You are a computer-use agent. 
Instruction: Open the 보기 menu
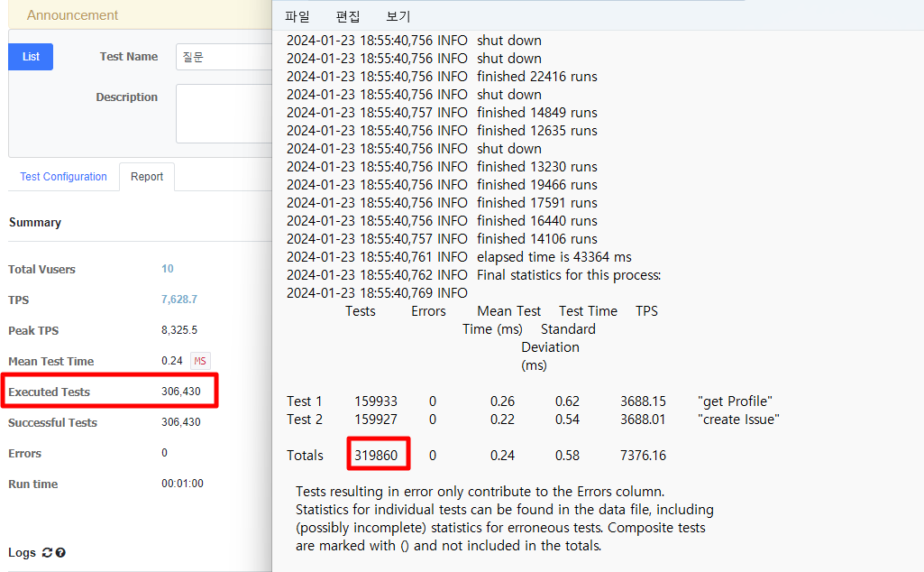[x=398, y=16]
